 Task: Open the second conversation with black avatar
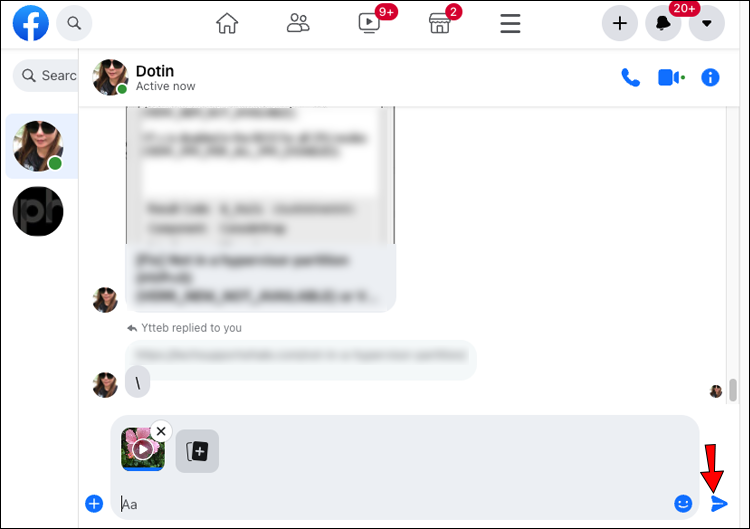coord(38,211)
